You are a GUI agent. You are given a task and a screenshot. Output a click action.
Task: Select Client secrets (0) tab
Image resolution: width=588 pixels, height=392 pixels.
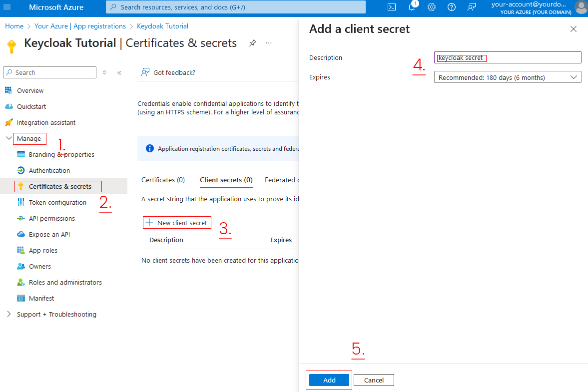point(226,180)
